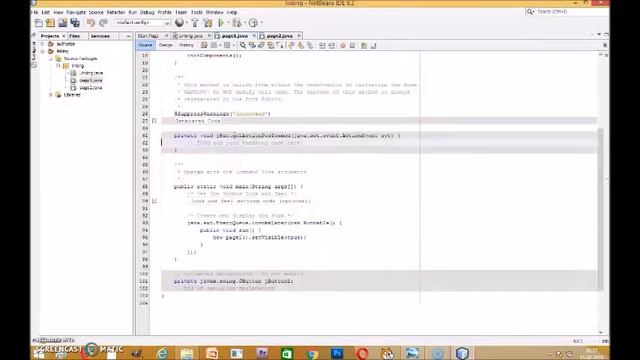This screenshot has height=360, width=640.
Task: Open Premiere Pro from the taskbar
Action: click(262, 353)
